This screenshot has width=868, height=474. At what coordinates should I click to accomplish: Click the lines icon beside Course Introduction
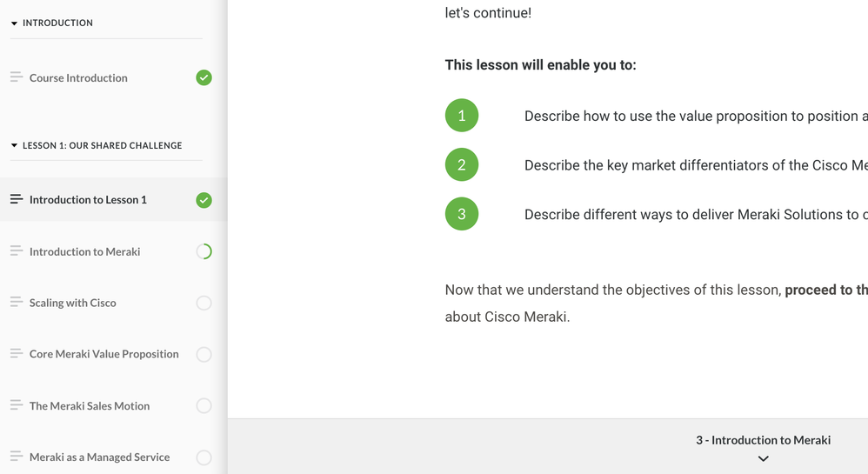[x=17, y=77]
